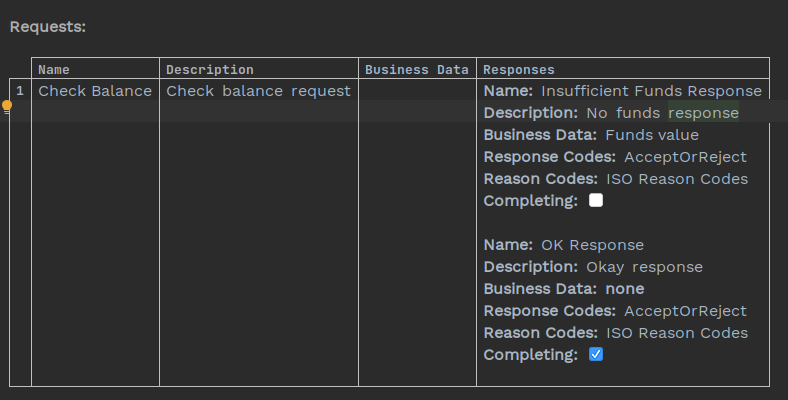
Task: Click the 'Okay response' description text
Action: [x=644, y=267]
